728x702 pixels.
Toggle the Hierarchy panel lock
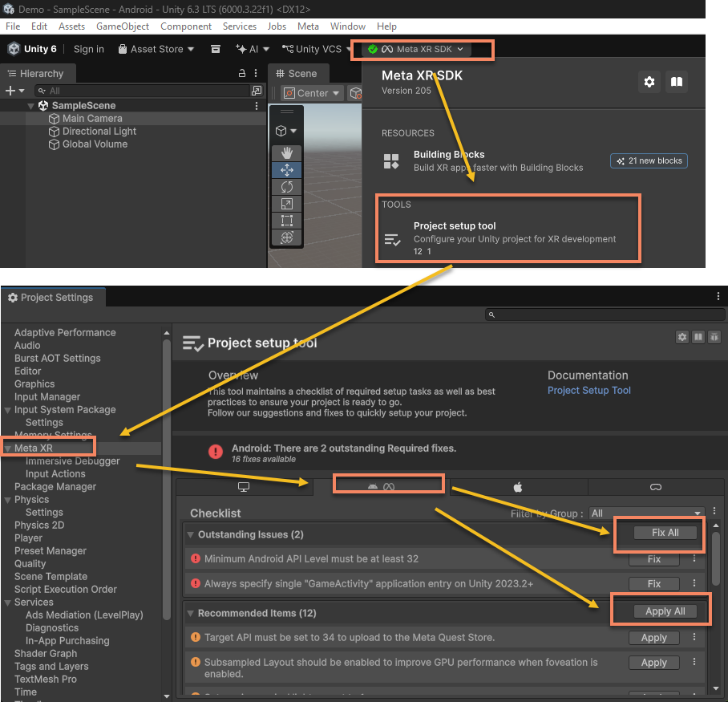[242, 73]
